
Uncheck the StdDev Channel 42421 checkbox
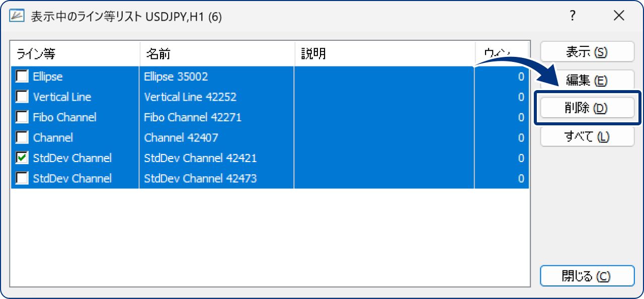click(22, 158)
